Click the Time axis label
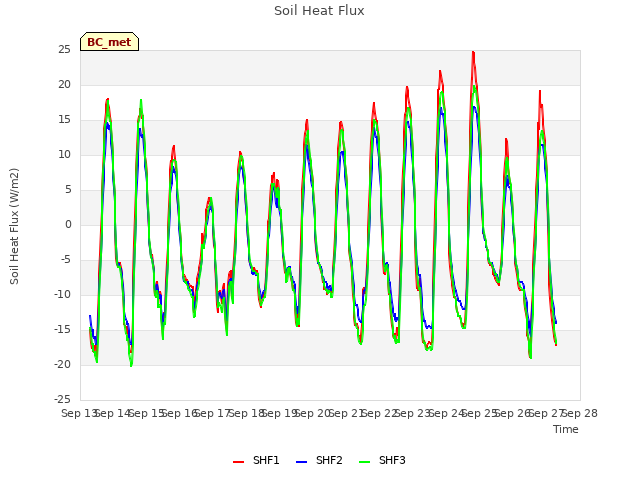 pyautogui.click(x=566, y=429)
